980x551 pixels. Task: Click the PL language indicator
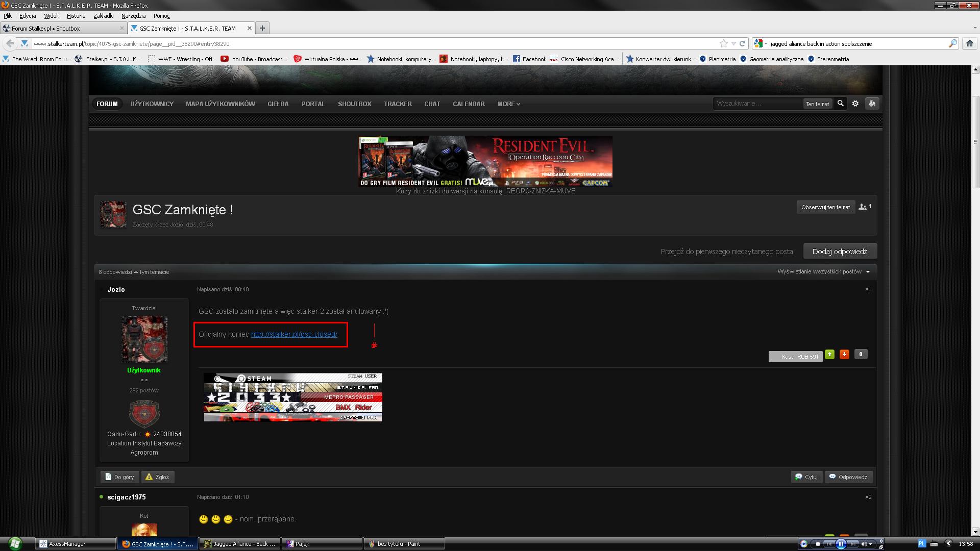coord(922,543)
